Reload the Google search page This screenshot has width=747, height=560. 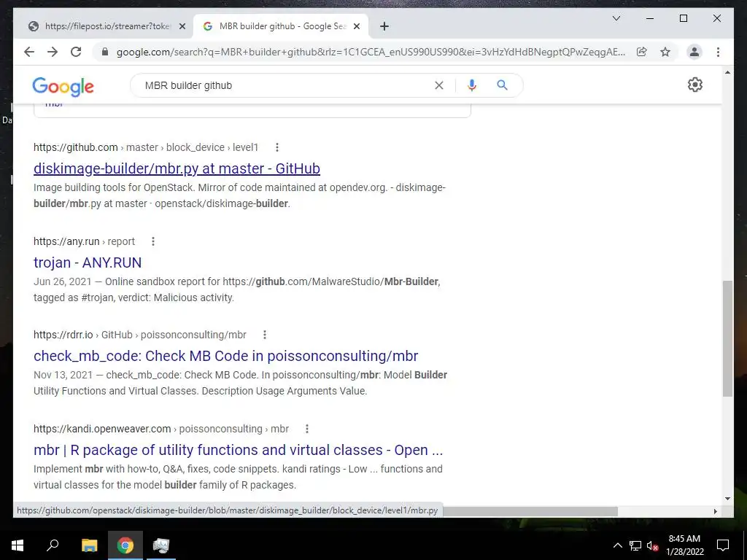pos(76,52)
